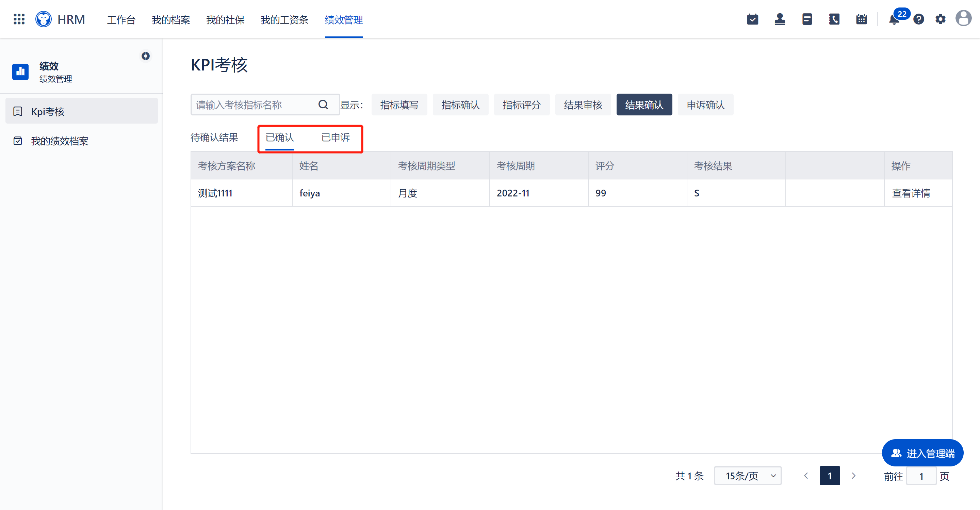Open the 我的档案 menu

tap(171, 20)
